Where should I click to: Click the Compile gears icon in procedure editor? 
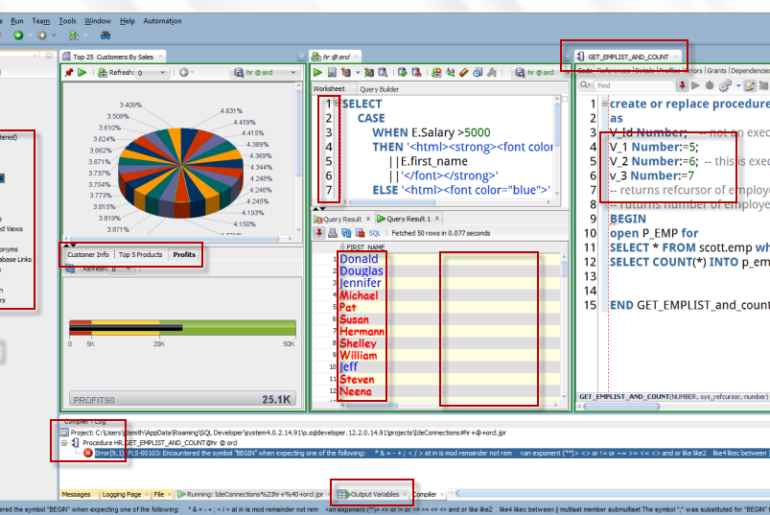(x=725, y=85)
